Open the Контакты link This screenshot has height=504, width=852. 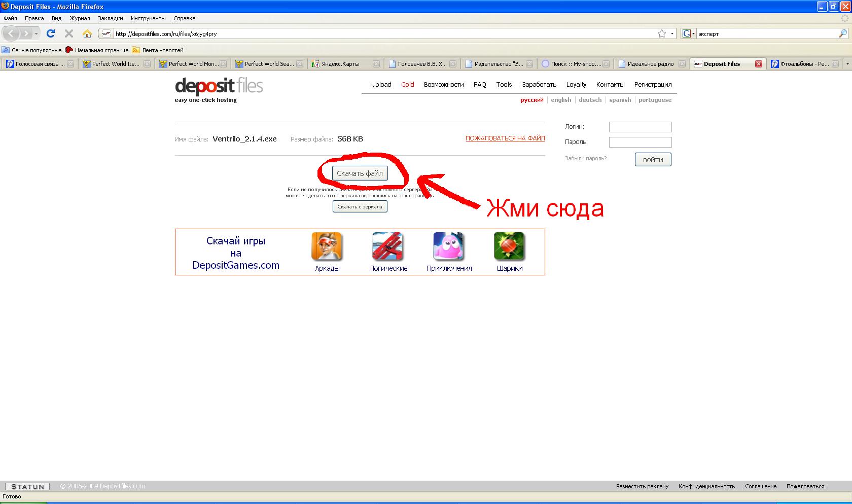coord(610,85)
